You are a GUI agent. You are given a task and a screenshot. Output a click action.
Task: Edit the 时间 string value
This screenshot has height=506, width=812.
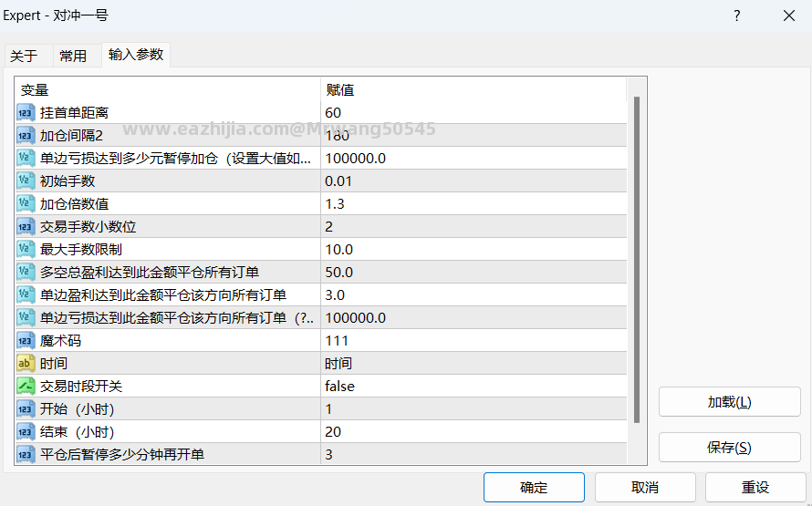coord(474,363)
